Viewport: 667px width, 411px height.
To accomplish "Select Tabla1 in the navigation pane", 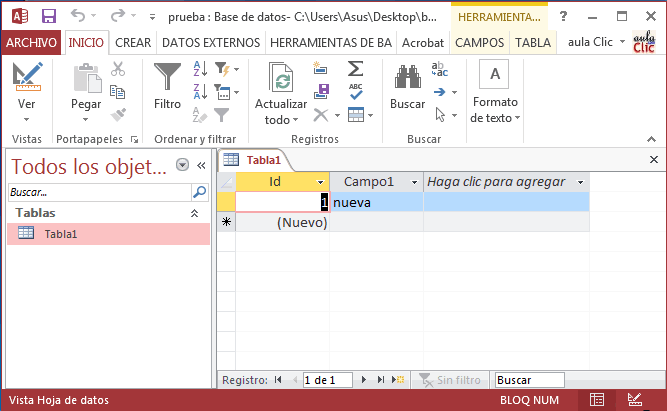I will [60, 233].
